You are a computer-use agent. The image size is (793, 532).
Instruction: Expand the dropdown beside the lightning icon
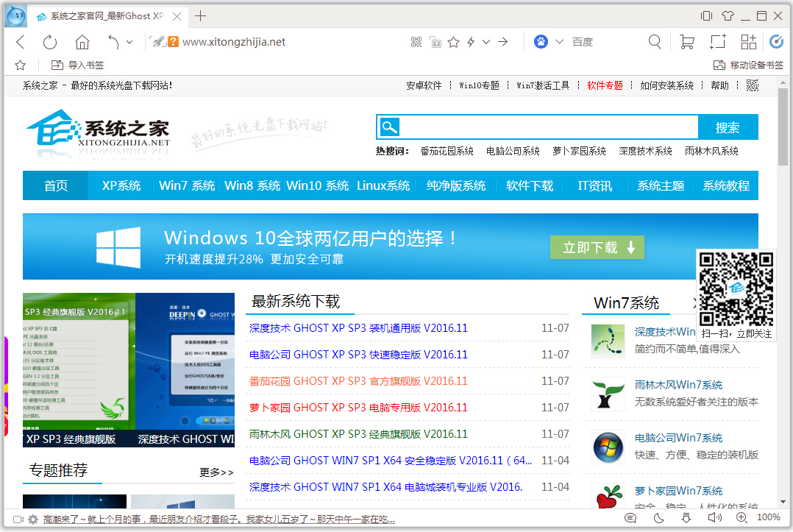(486, 42)
